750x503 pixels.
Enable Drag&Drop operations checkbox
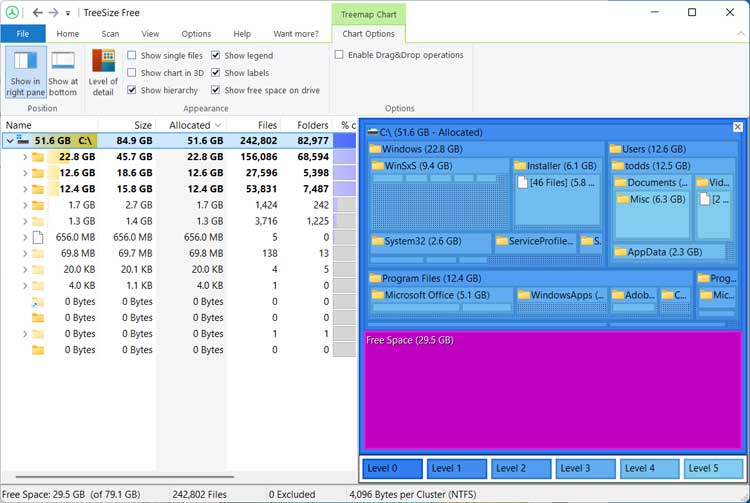pos(339,55)
